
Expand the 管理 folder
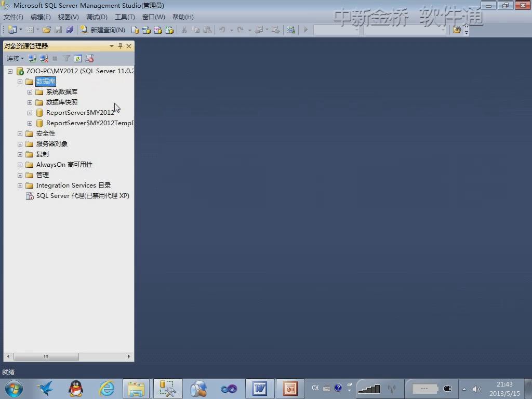click(20, 176)
